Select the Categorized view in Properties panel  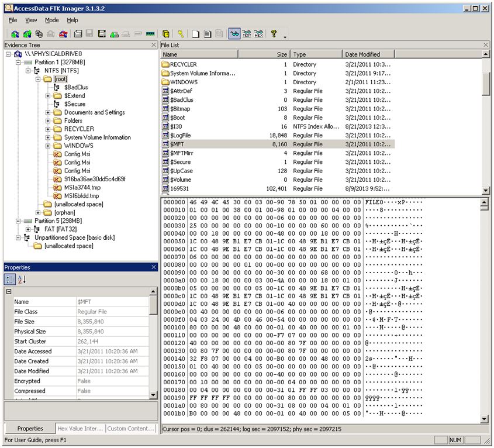10,280
